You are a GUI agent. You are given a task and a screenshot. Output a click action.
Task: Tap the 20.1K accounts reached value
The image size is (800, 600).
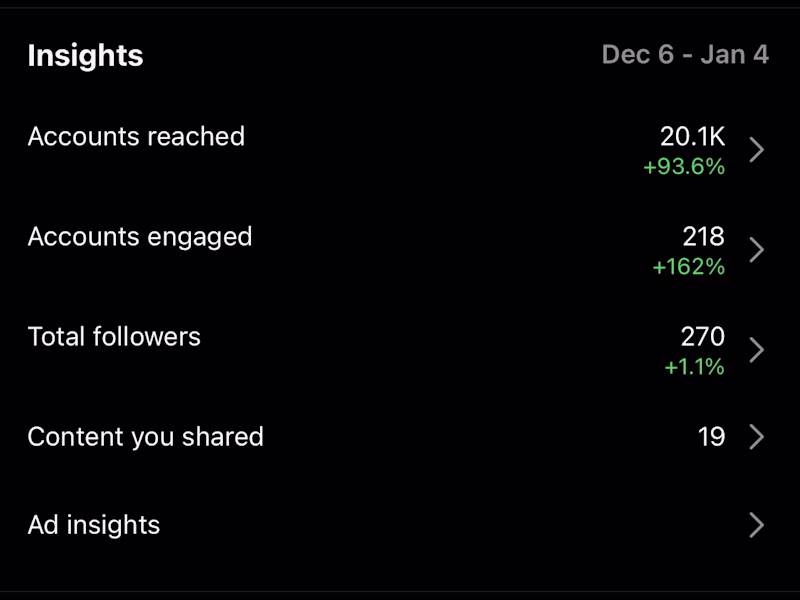[x=692, y=137]
